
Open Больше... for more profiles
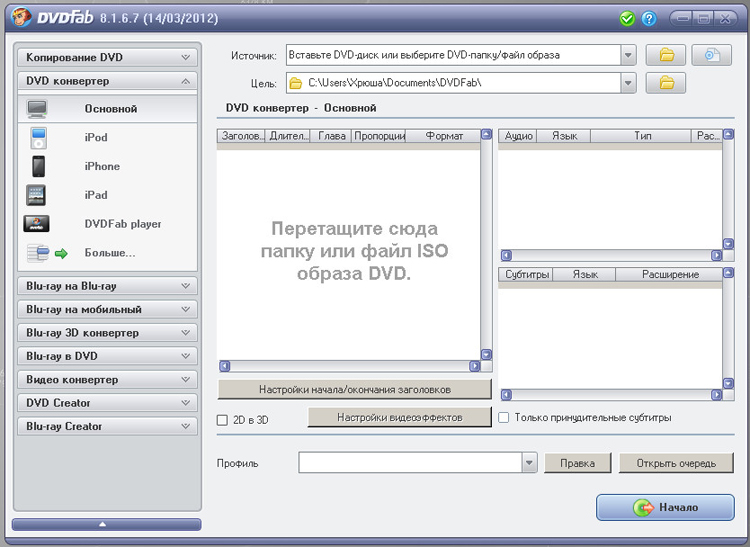(x=107, y=252)
